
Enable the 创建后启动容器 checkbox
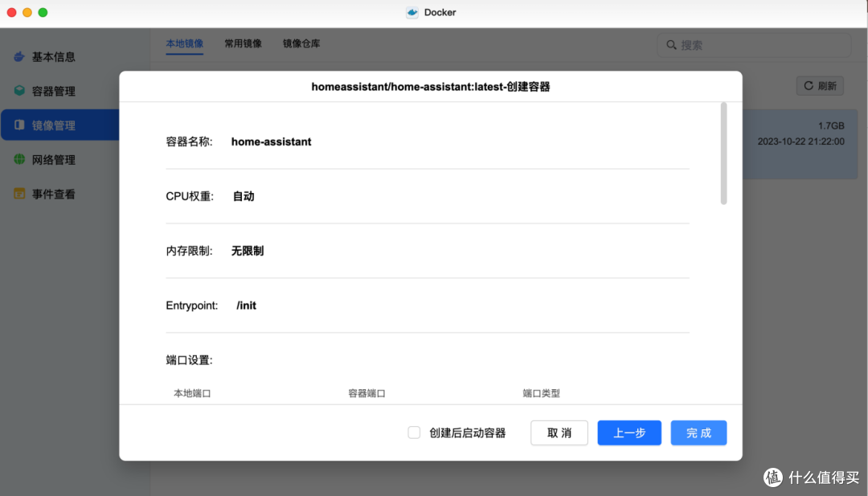point(414,432)
